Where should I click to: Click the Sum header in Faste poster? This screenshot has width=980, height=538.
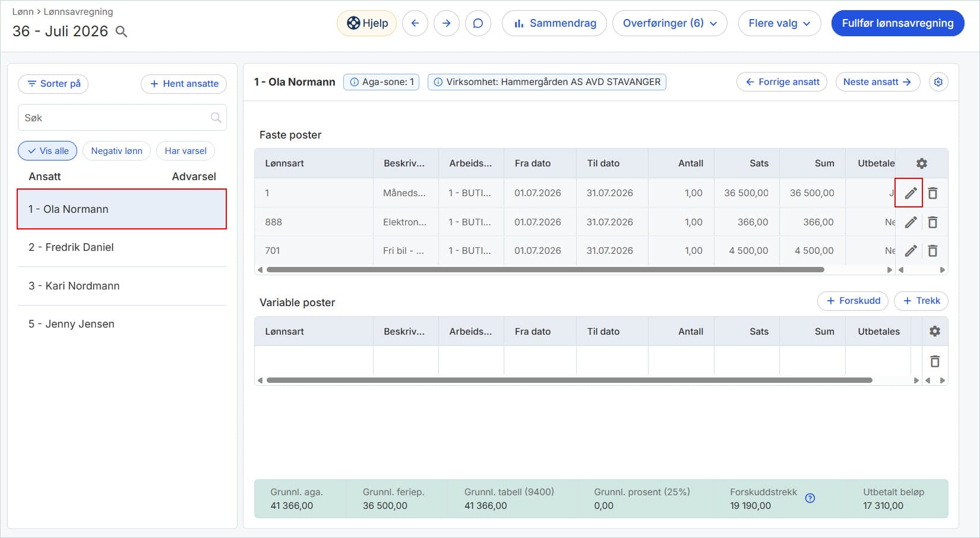(x=824, y=163)
